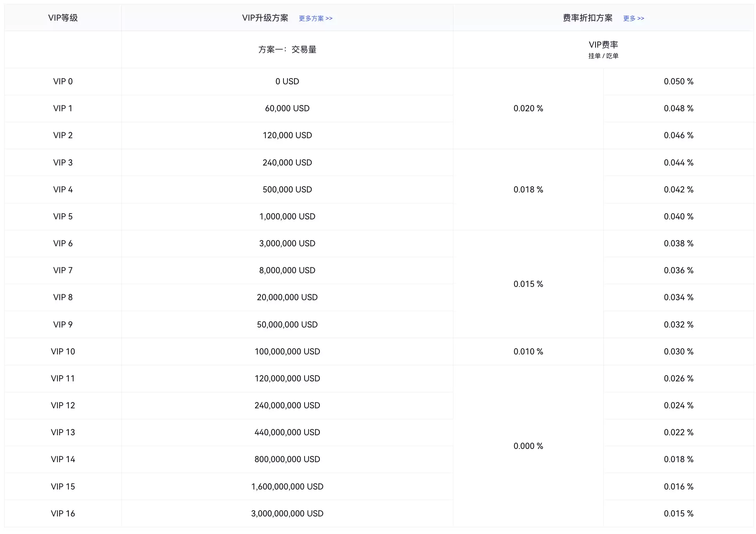Select the 方案一：交易量 subheader
The height and width of the screenshot is (534, 756).
tap(287, 50)
